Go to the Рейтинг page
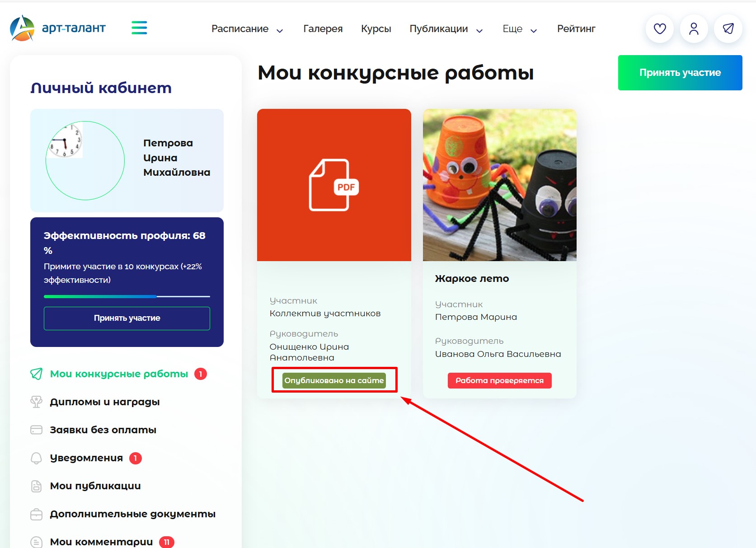This screenshot has width=756, height=548. [576, 29]
